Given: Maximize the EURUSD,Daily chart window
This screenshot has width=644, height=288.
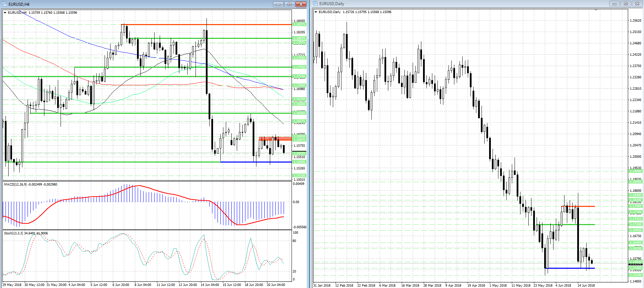Looking at the screenshot, I should [626, 3].
